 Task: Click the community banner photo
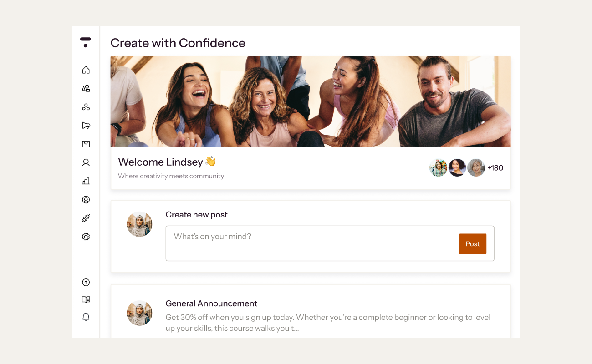pos(311,101)
